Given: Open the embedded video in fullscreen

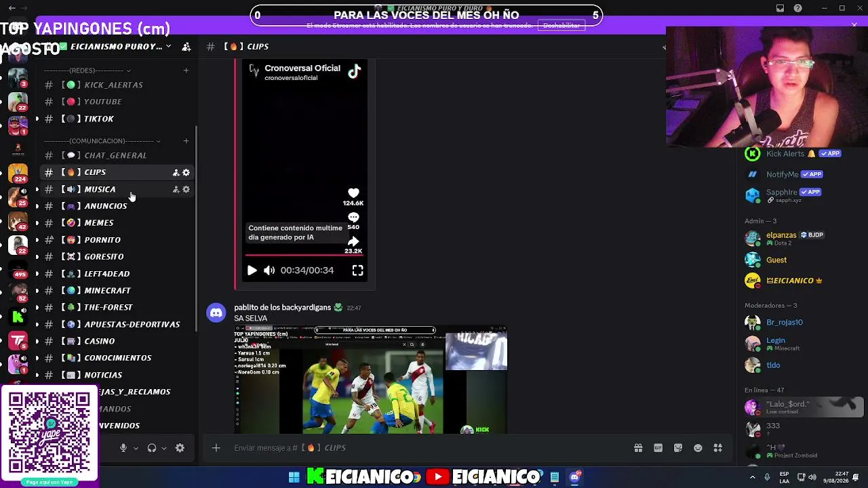Looking at the screenshot, I should 357,270.
